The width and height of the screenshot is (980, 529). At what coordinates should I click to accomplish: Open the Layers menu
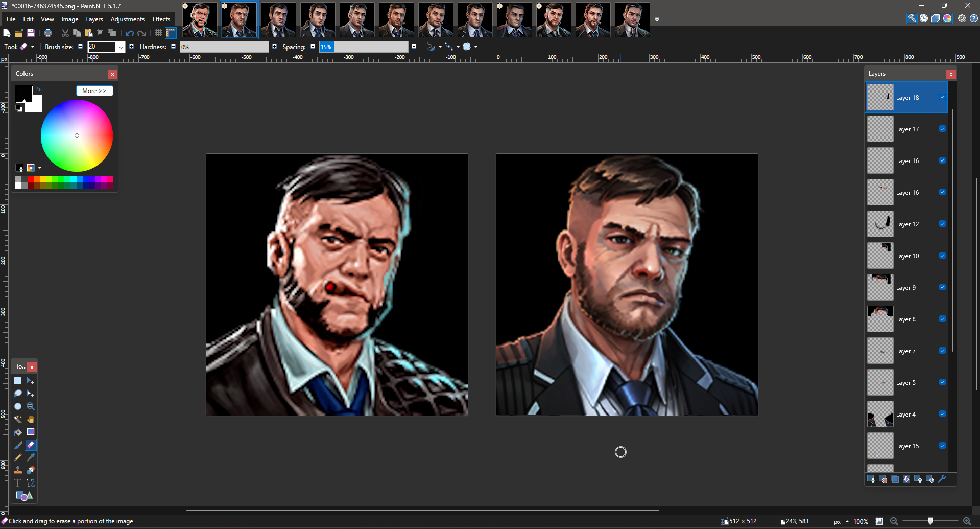(94, 19)
